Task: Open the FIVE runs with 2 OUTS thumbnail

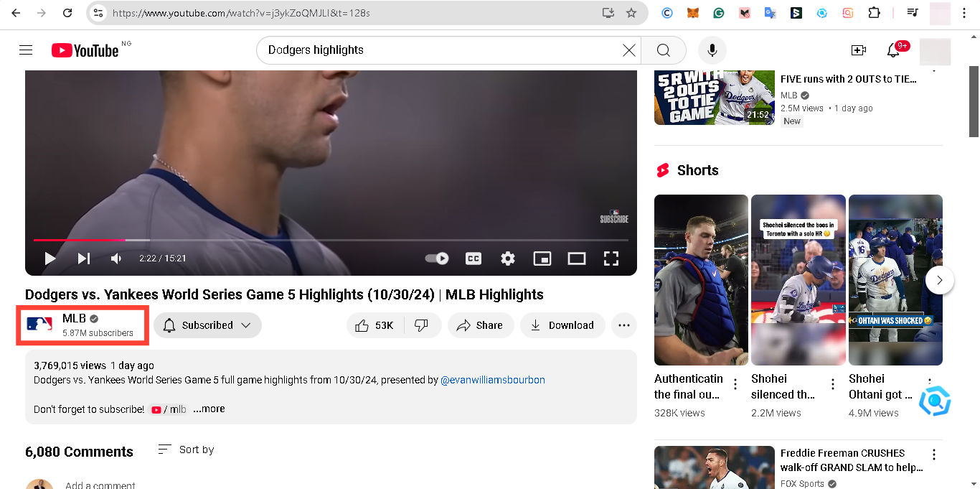Action: click(715, 98)
